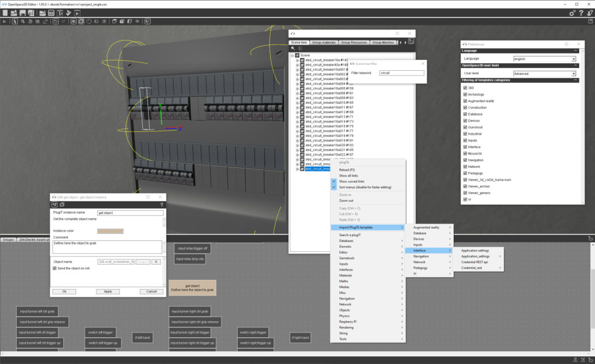Switch to the Group Resources tab

click(x=354, y=42)
